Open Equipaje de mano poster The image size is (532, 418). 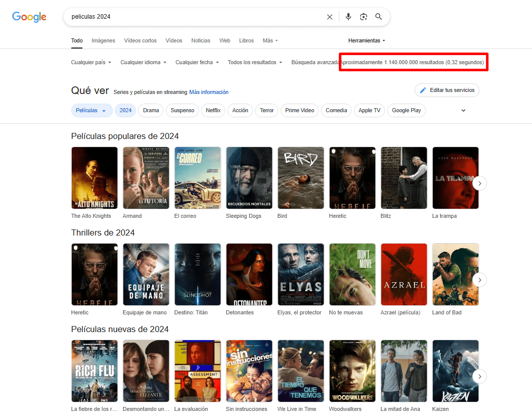point(146,274)
